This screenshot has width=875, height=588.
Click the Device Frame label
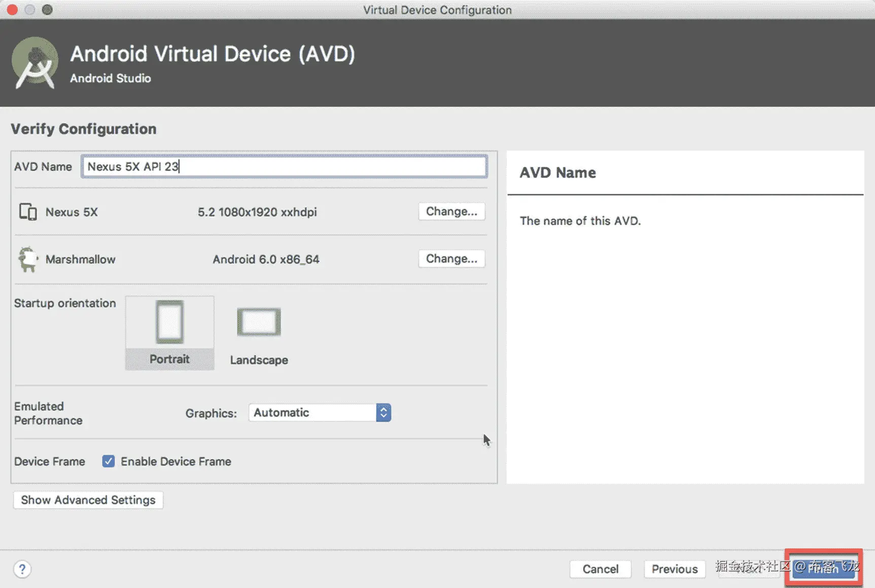pyautogui.click(x=50, y=461)
